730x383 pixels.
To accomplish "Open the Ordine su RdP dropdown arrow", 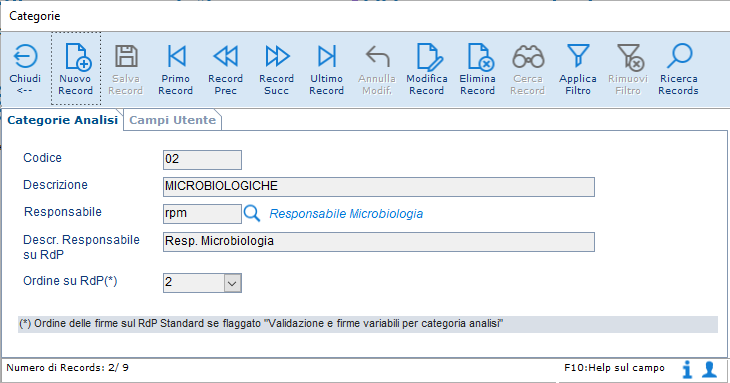I will coord(232,283).
